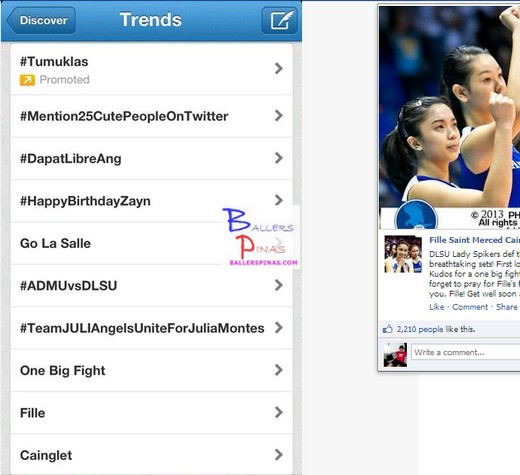Viewport: 520px width, 475px height.
Task: Go back using the Discover button
Action: 41,20
